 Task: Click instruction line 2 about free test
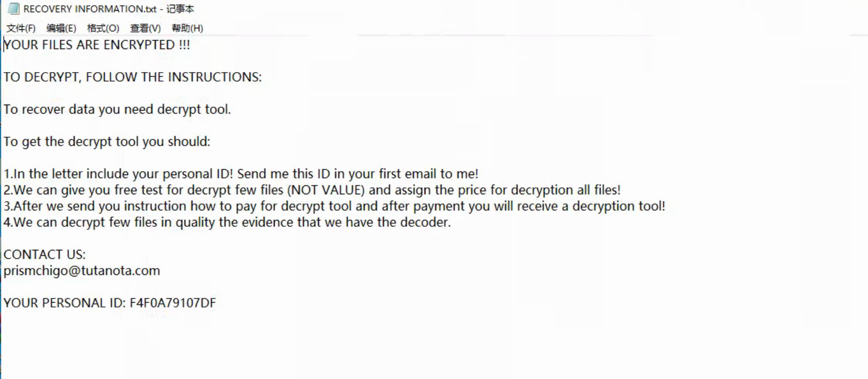tap(312, 190)
